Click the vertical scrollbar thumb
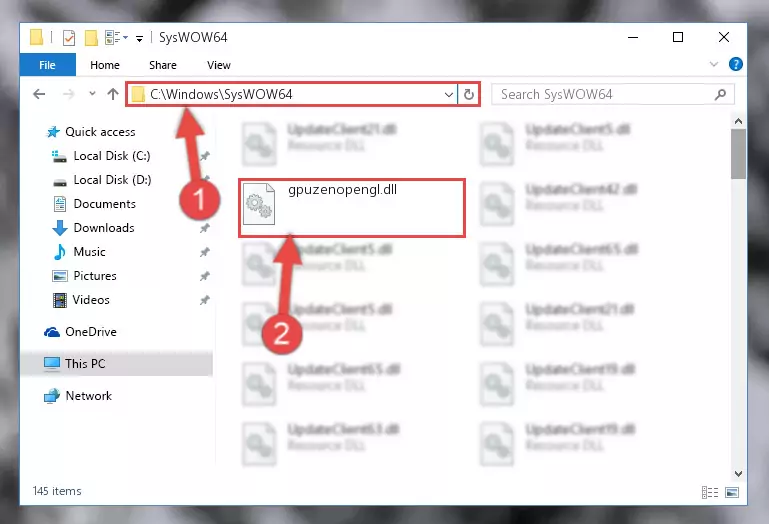The height and width of the screenshot is (524, 769). 738,154
